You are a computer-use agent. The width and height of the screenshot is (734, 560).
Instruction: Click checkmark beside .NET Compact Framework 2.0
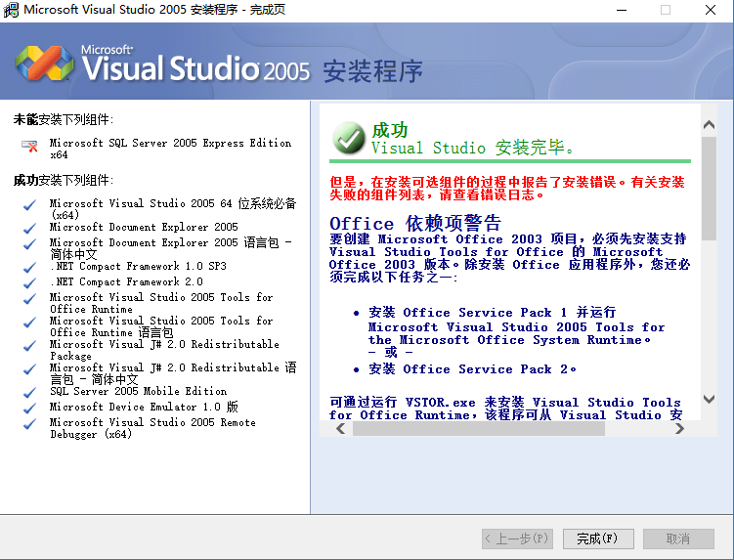[x=30, y=283]
